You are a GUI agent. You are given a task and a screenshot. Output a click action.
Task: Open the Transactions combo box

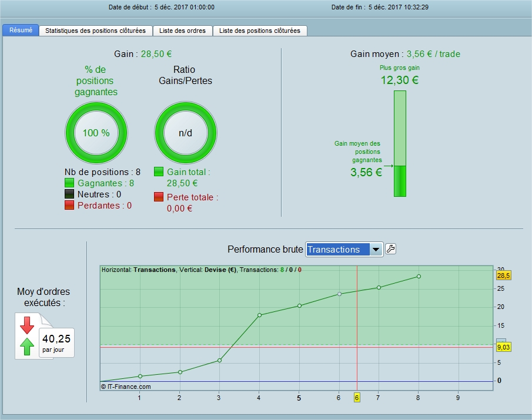344,250
